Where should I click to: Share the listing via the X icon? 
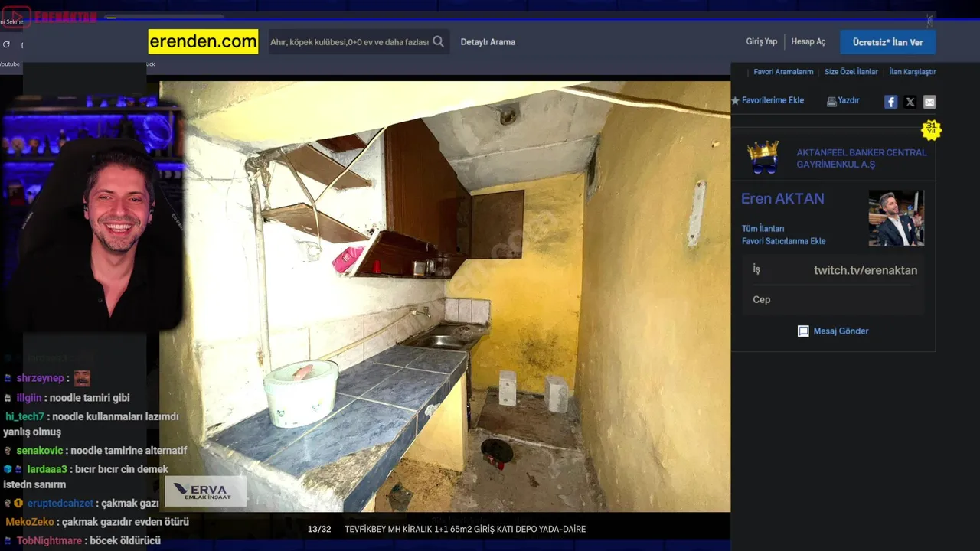coord(910,102)
